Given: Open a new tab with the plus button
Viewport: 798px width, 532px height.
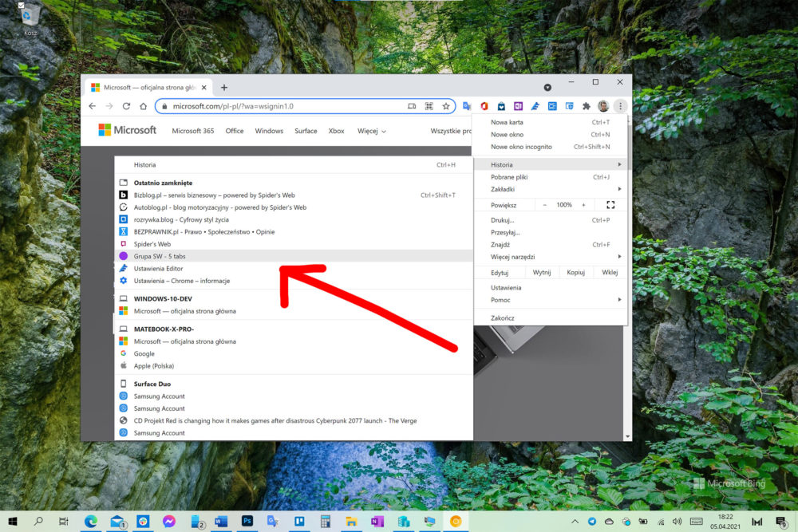Looking at the screenshot, I should coord(224,88).
